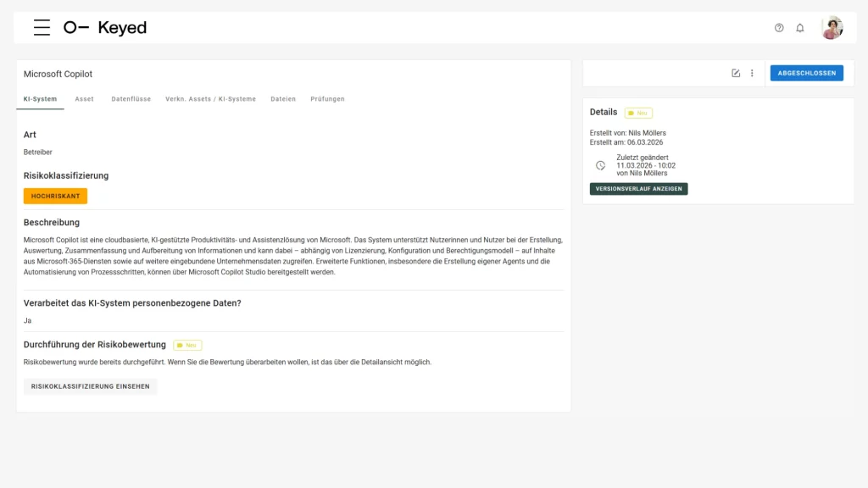868x488 pixels.
Task: Open the Datenflüsse tab
Action: tap(130, 98)
